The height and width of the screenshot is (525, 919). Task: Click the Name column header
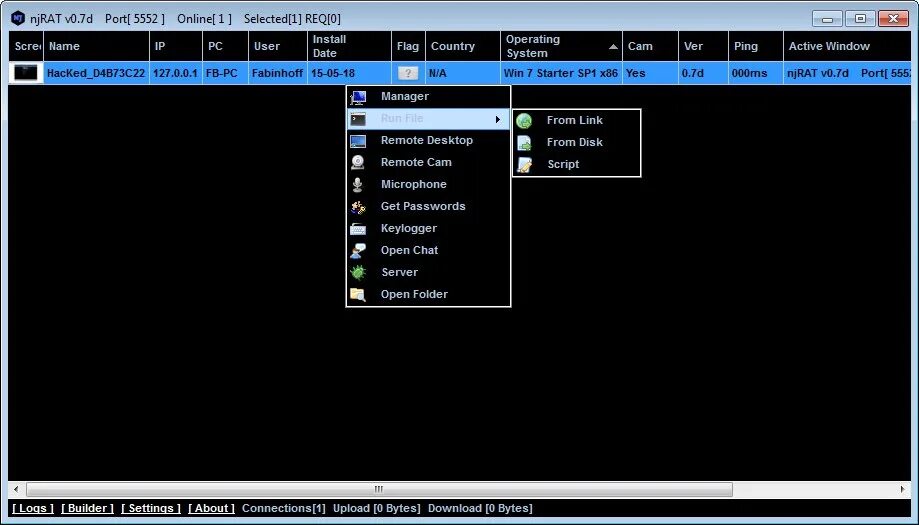(x=96, y=46)
